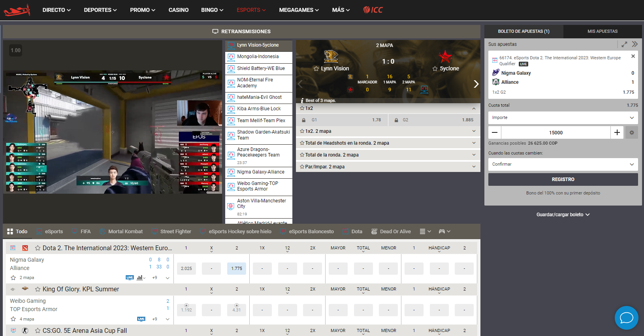Click the REGISTRO button

[x=563, y=179]
